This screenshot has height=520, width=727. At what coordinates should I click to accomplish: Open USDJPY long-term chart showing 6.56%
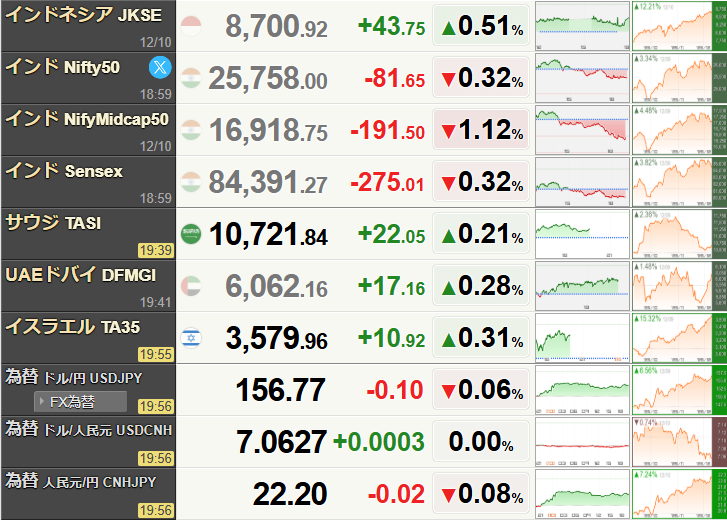(x=680, y=390)
